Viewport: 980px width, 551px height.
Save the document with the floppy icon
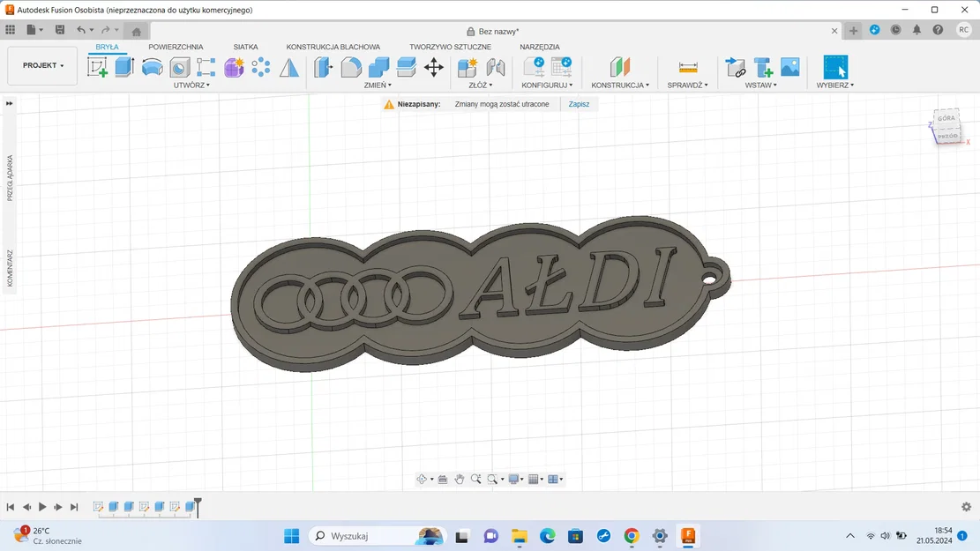point(60,29)
